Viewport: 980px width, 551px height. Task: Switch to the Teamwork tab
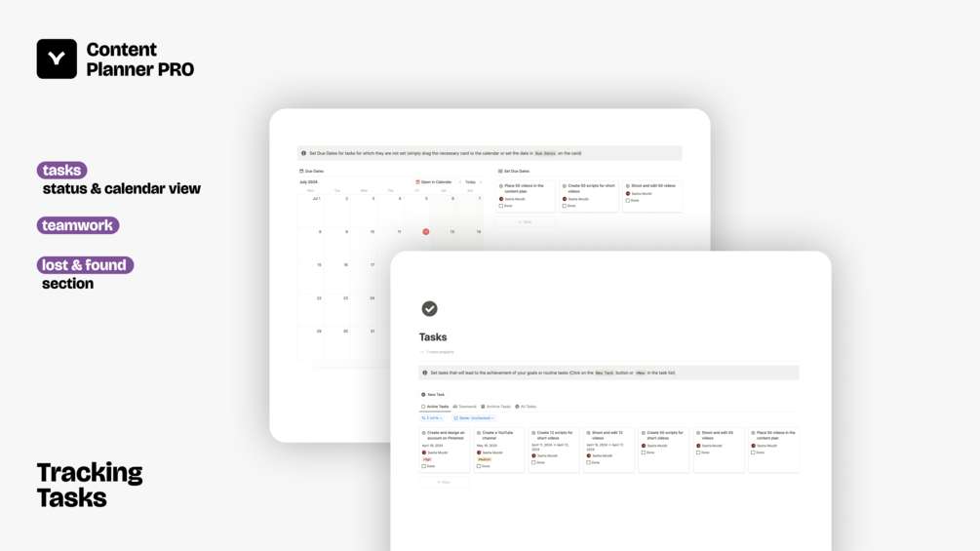[465, 407]
